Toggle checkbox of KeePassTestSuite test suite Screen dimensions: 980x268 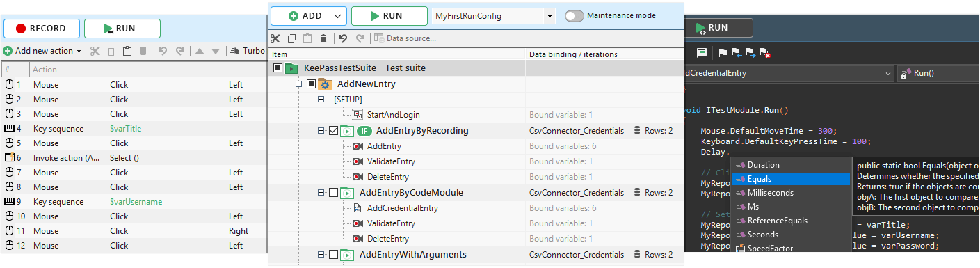[278, 68]
